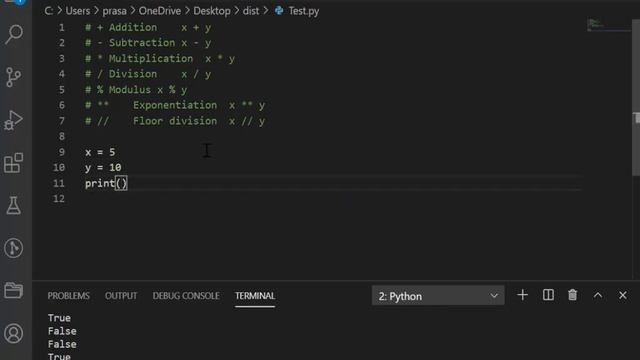The height and width of the screenshot is (360, 640).
Task: Close the terminal panel
Action: [622, 295]
